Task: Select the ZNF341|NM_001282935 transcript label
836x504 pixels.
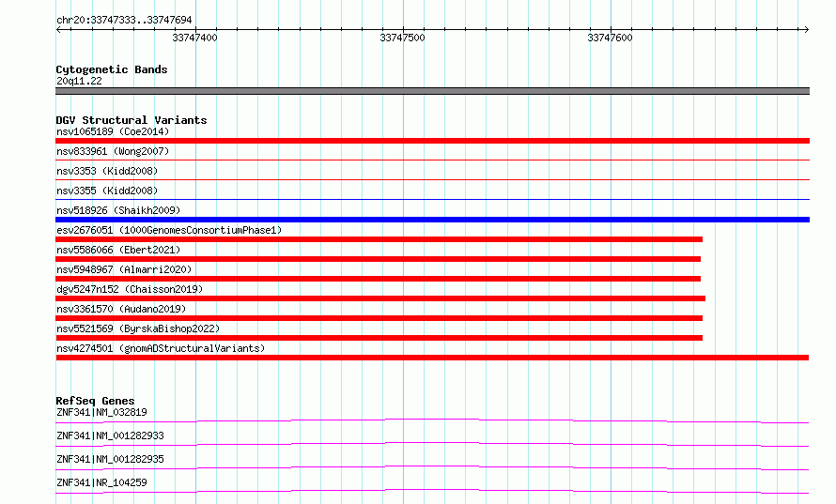Action: click(110, 459)
